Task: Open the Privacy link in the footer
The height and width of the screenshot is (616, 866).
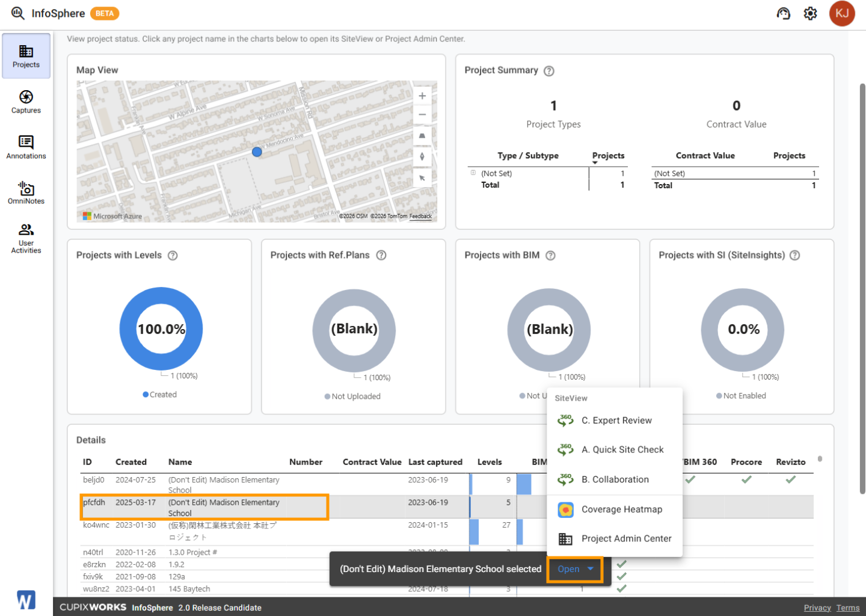Action: point(817,608)
